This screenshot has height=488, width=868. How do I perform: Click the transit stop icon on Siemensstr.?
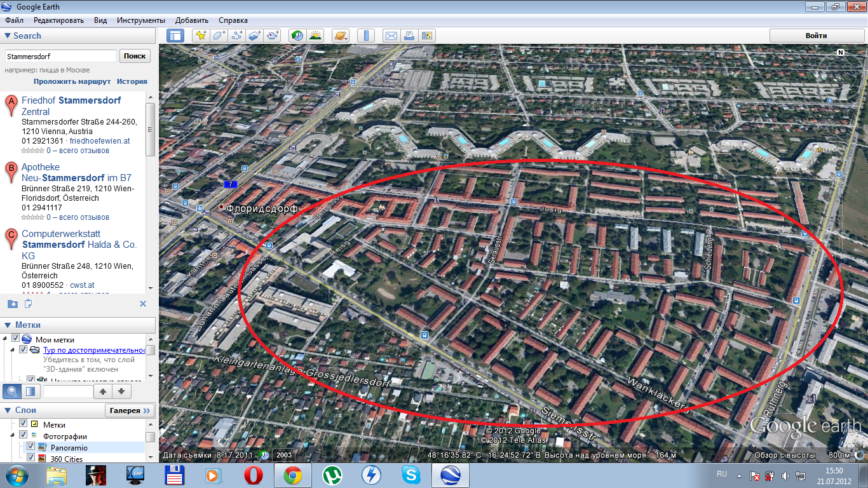pyautogui.click(x=424, y=334)
